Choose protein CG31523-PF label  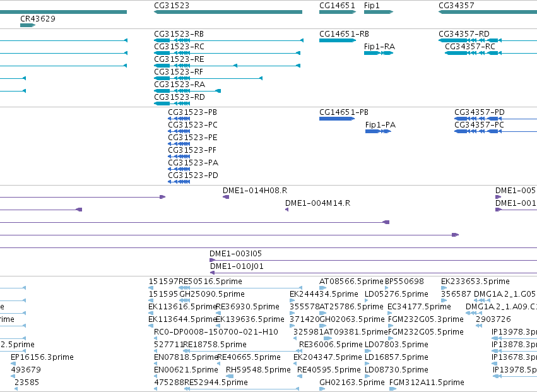pyautogui.click(x=192, y=150)
